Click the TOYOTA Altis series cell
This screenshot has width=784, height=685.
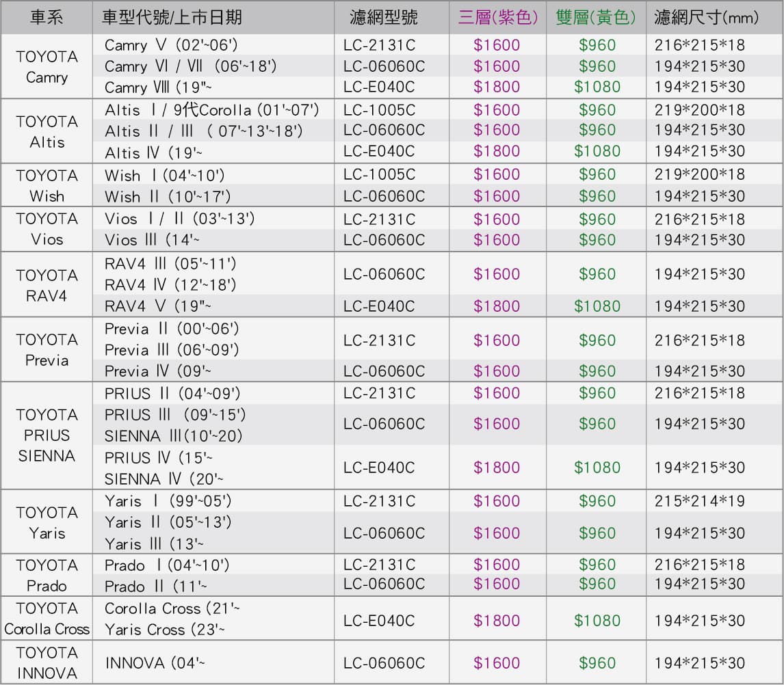(x=47, y=132)
